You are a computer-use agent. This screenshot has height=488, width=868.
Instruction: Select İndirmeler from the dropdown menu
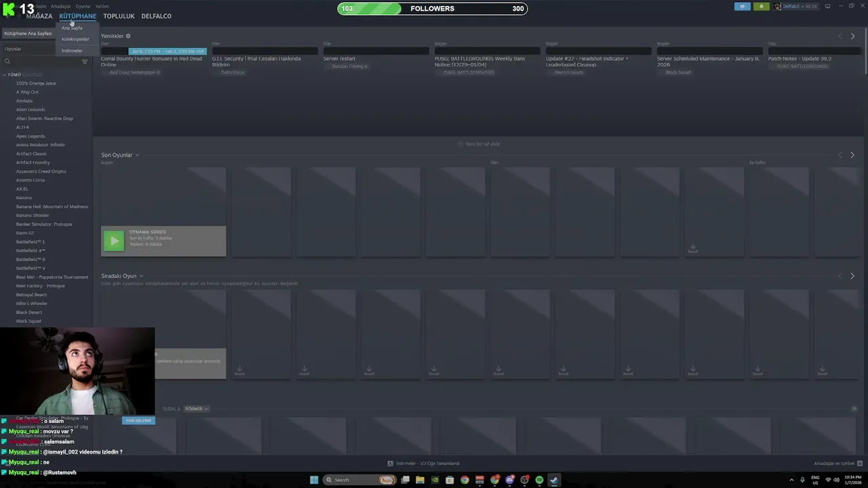click(x=72, y=51)
